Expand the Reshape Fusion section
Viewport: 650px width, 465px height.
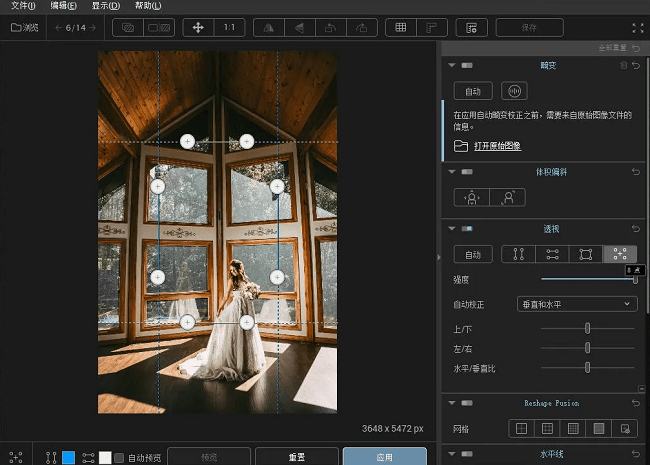[452, 403]
